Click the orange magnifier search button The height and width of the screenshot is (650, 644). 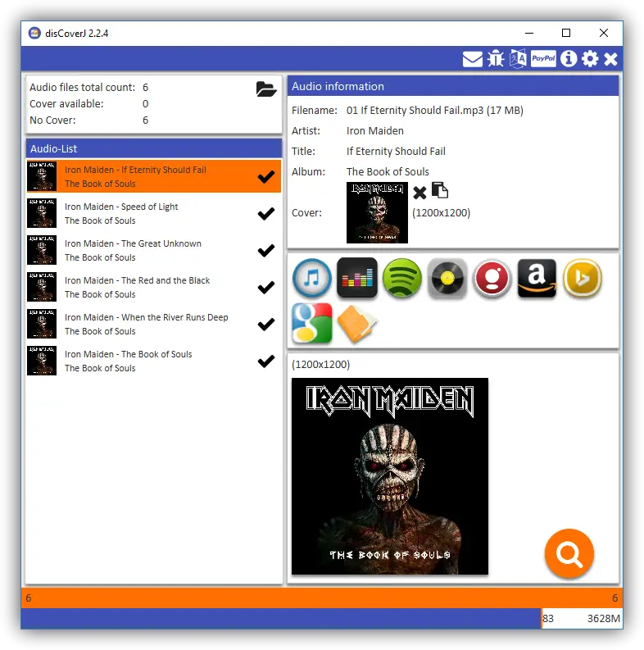569,553
